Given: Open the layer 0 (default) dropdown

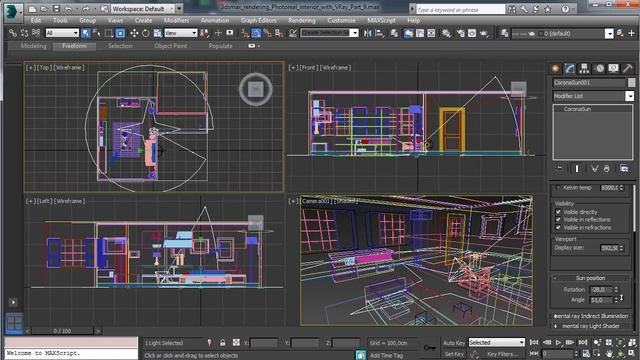Looking at the screenshot, I should (562, 33).
